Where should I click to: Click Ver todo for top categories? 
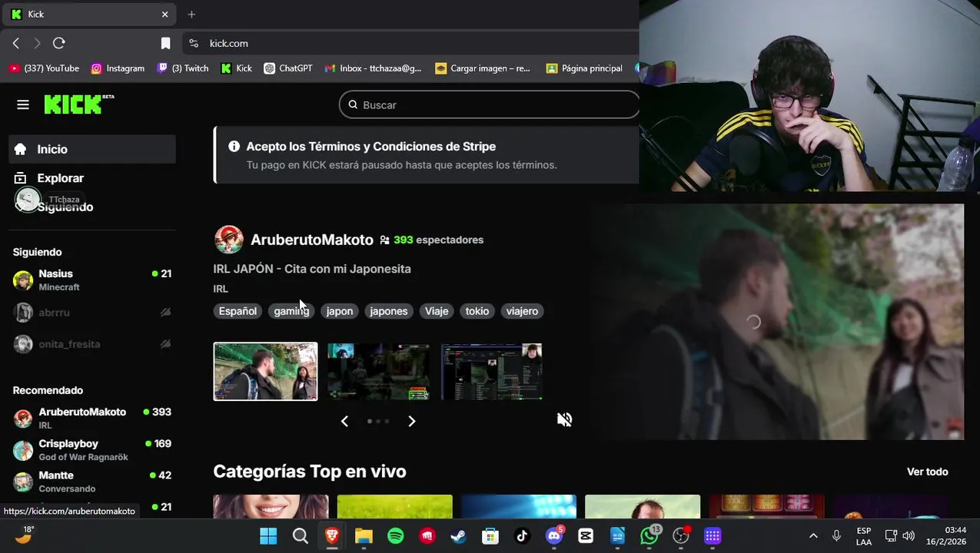(927, 472)
